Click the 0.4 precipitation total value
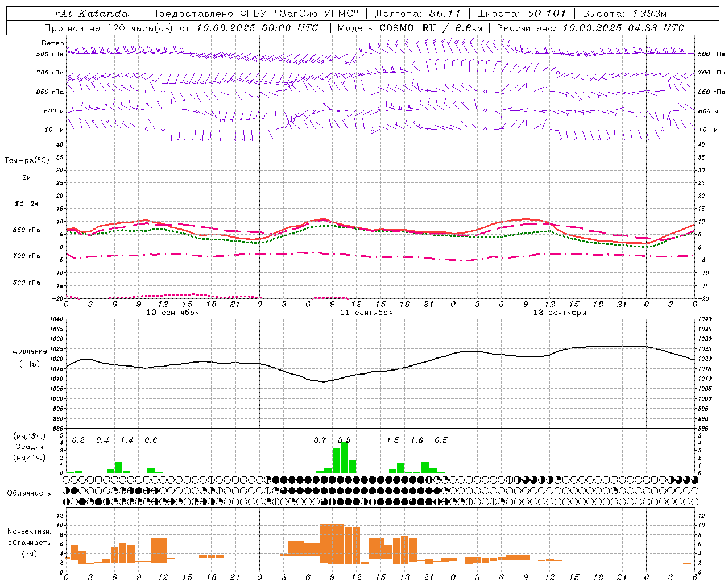The height and width of the screenshot is (582, 728). tap(102, 440)
